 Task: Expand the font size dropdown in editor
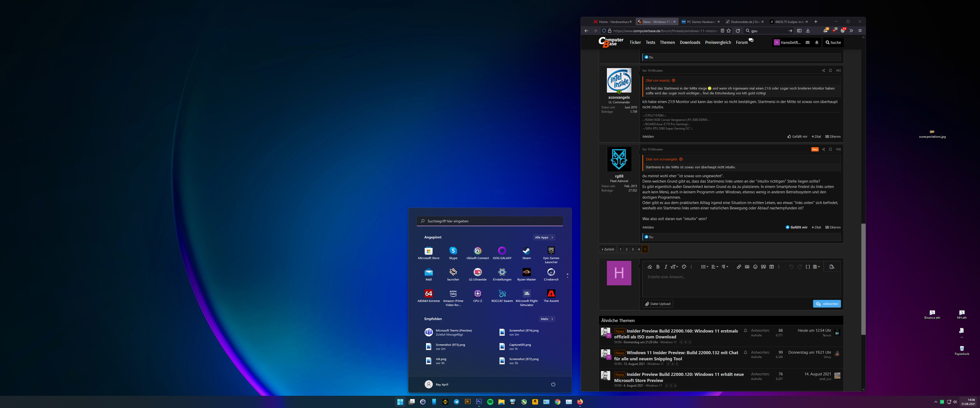pos(674,267)
